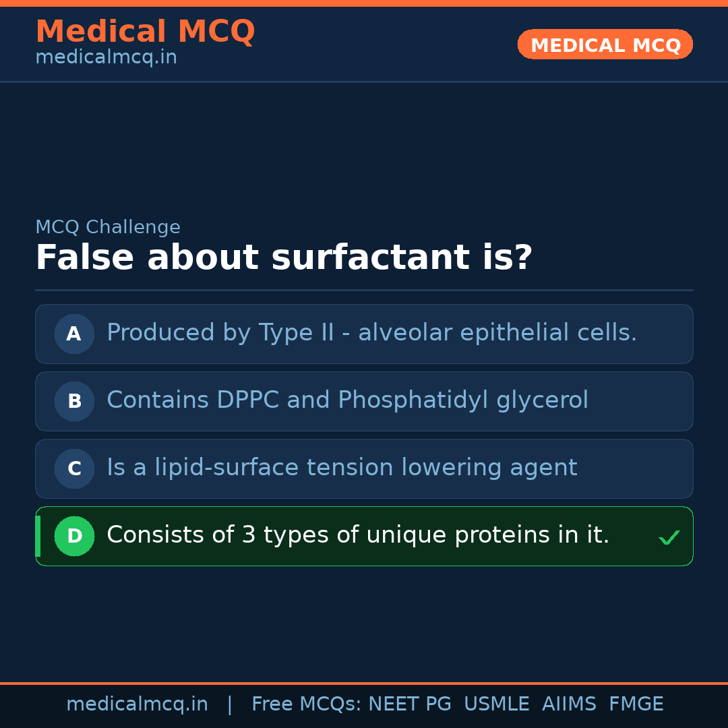Open medicalmcq.in link in the footer
728x728 pixels.
coord(137,704)
